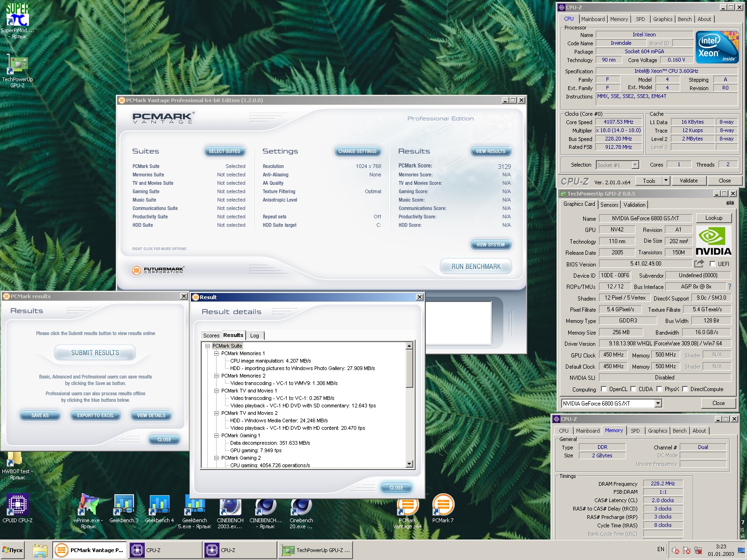The image size is (747, 560).
Task: Toggle the OpenCL checkbox in GPU-Z
Action: [x=604, y=389]
